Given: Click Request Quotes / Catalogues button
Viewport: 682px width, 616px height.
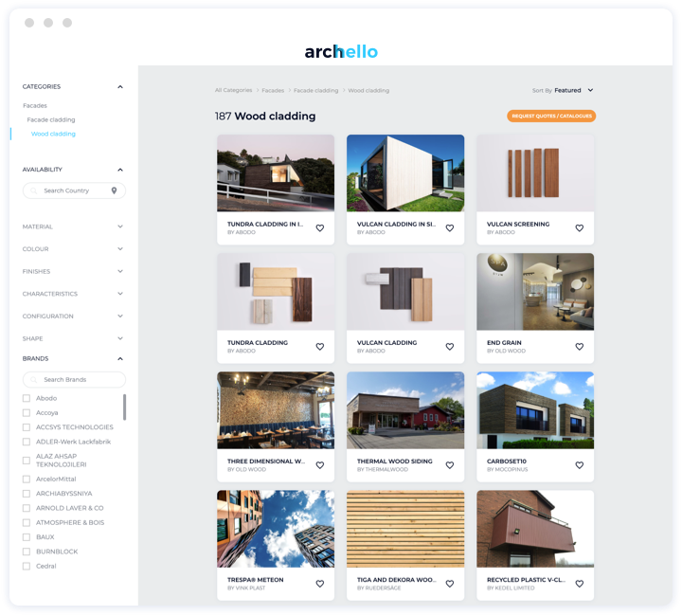Looking at the screenshot, I should click(551, 117).
